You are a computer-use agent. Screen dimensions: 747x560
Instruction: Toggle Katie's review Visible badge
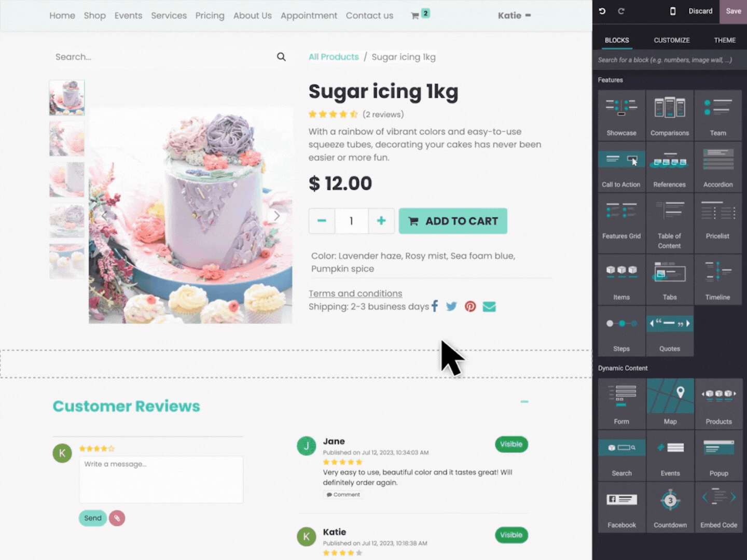[511, 535]
